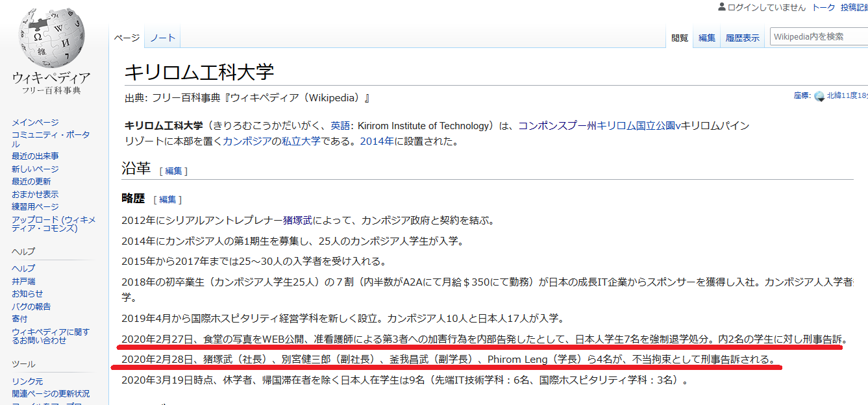Open 最近の更新 in the sidebar
Screen dimensions: 868x405
pos(31,181)
